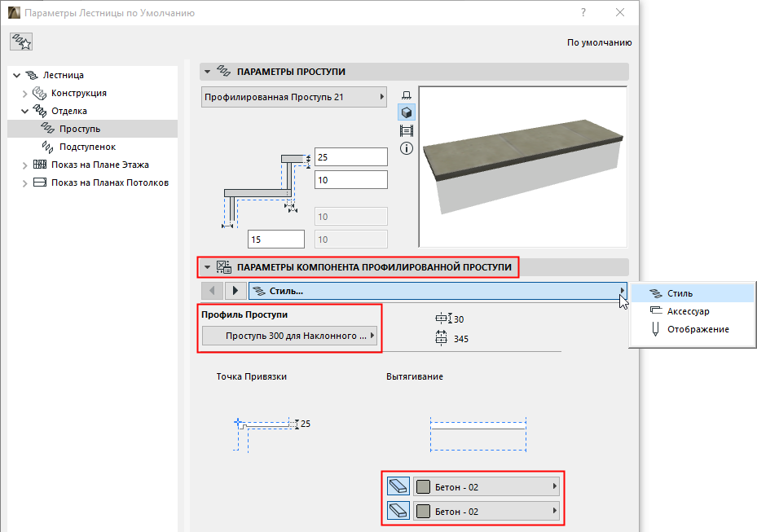This screenshot has width=757, height=532.
Task: Switch preview to 3D view
Action: coord(407,112)
